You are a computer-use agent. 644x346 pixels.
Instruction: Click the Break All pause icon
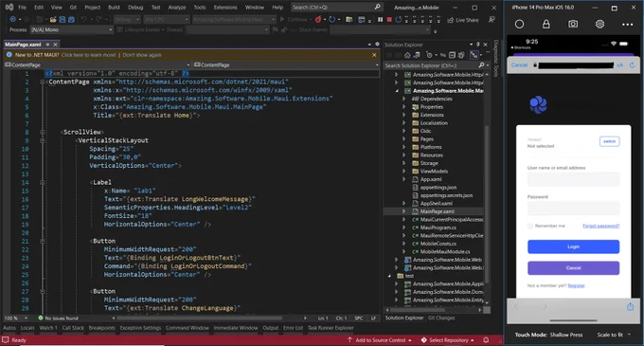coord(381,19)
